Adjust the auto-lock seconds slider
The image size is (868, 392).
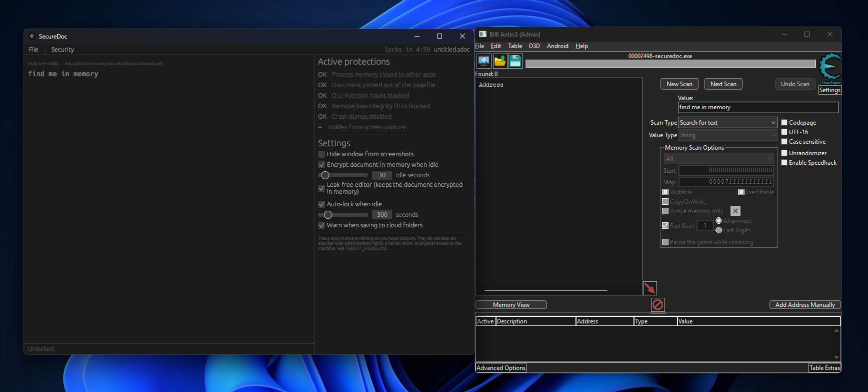click(x=343, y=215)
